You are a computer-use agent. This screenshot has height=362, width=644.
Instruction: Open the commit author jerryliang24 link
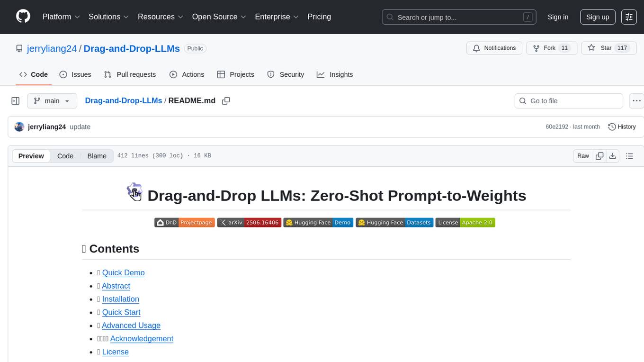coord(47,127)
